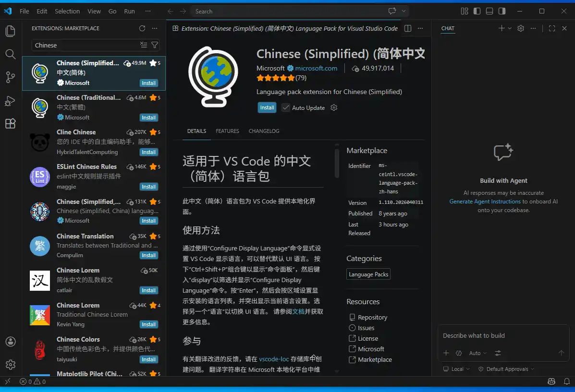575x392 pixels.
Task: Open the Edit menu
Action: point(42,11)
